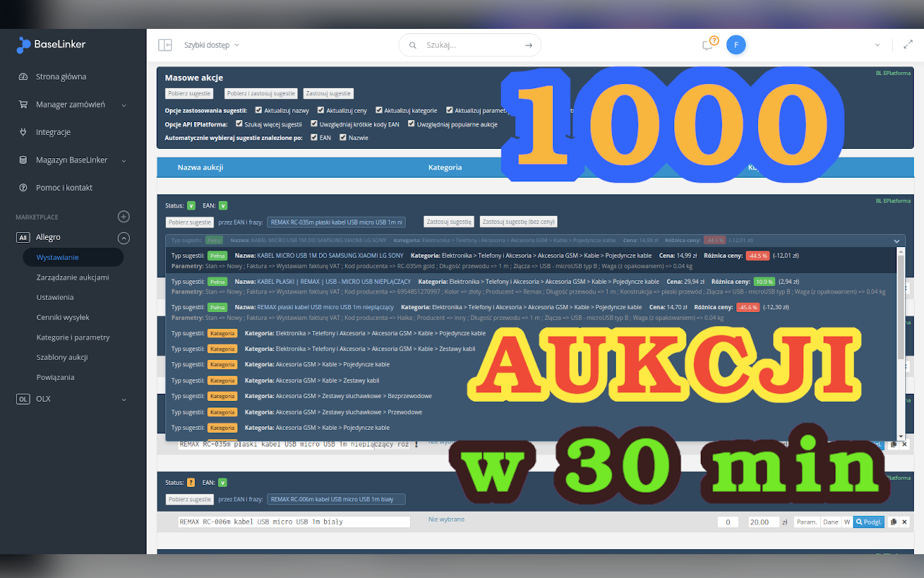Image resolution: width=924 pixels, height=578 pixels.
Task: Uncheck 'Szukaj więcej sugestii' option
Action: pos(239,124)
